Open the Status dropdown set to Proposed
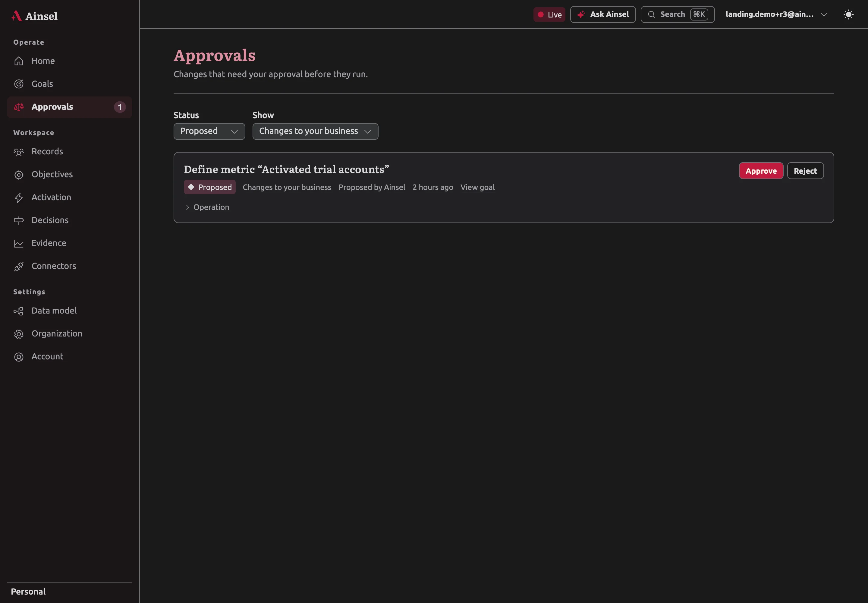The image size is (868, 603). click(209, 131)
